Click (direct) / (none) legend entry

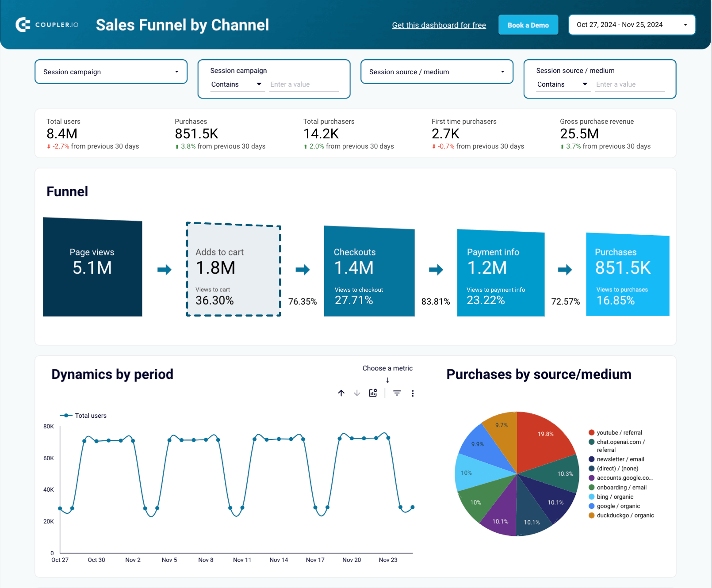point(613,469)
